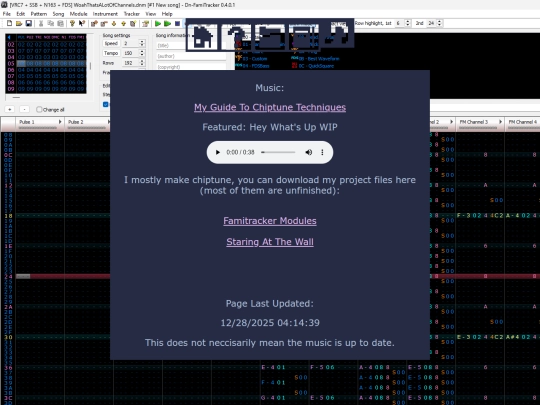This screenshot has width=540, height=405.
Task: Open the folder icon in the navigation bar
Action: click(270, 37)
